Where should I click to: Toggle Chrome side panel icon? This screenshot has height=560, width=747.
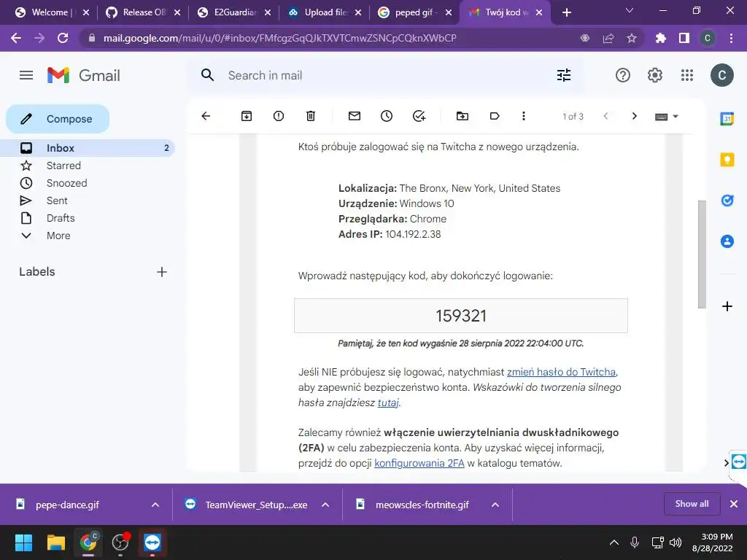point(684,38)
